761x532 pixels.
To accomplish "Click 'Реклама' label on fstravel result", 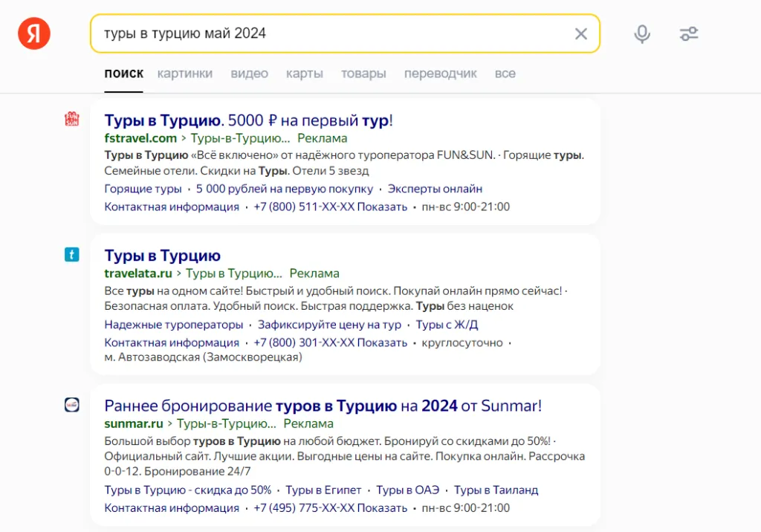I will pos(323,138).
